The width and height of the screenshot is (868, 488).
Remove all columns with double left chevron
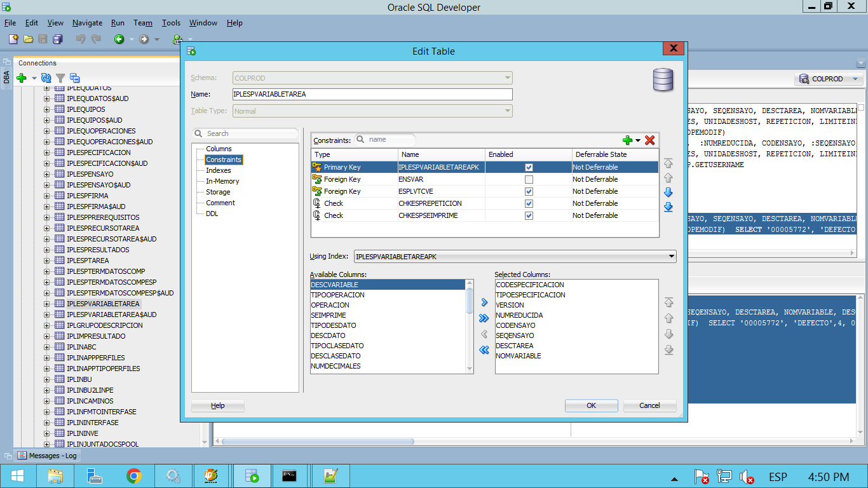(484, 350)
